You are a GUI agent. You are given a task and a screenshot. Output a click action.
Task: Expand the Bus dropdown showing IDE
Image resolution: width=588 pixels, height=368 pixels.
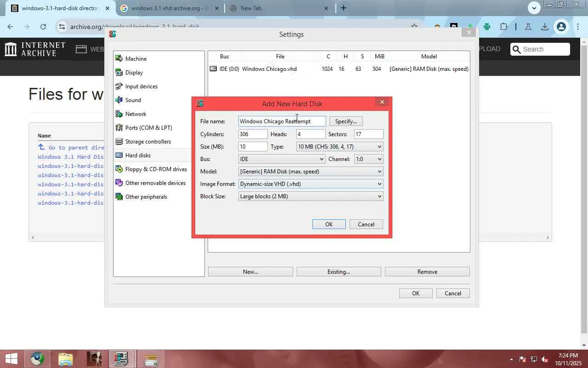[x=282, y=159]
